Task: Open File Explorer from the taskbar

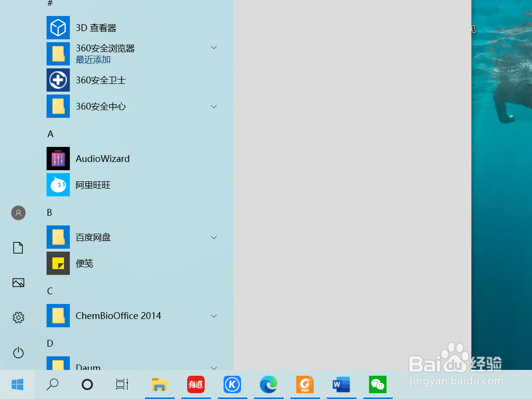Action: point(160,384)
